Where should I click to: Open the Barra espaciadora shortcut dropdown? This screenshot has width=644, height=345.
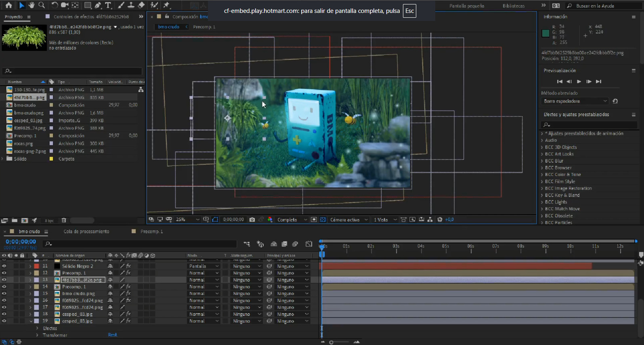click(x=575, y=101)
